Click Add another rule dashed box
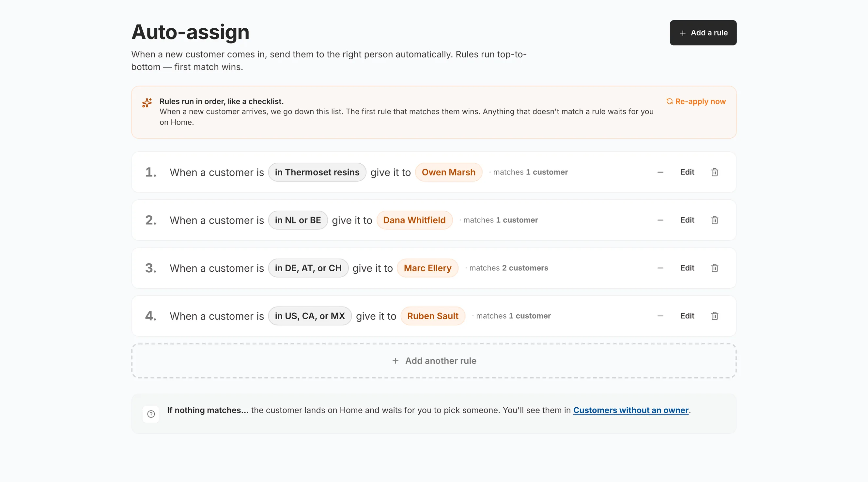Image resolution: width=868 pixels, height=482 pixels. [434, 361]
